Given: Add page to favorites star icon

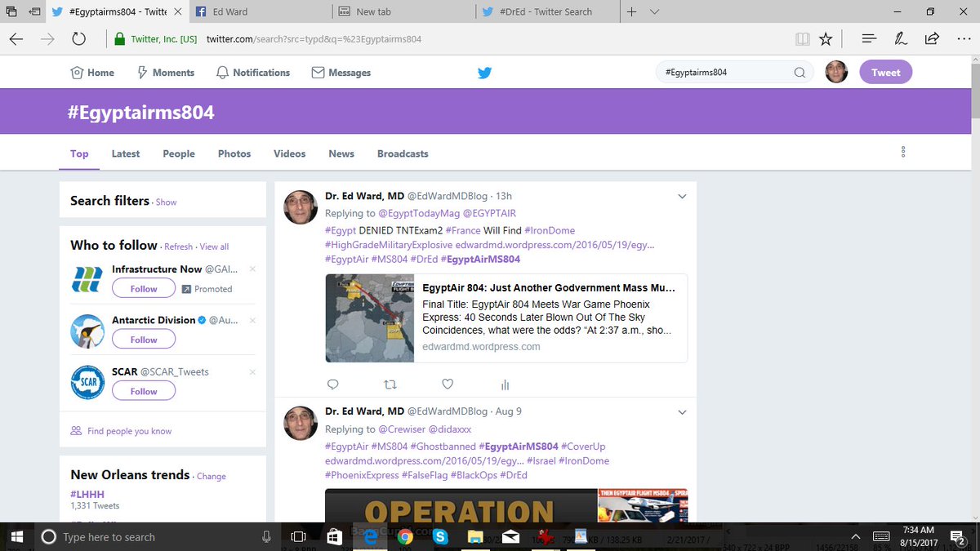Looking at the screenshot, I should click(x=826, y=38).
